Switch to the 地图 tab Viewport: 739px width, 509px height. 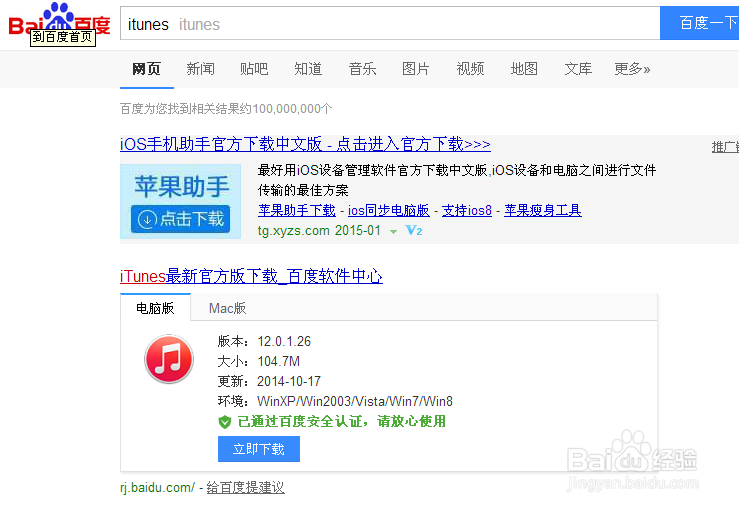524,69
